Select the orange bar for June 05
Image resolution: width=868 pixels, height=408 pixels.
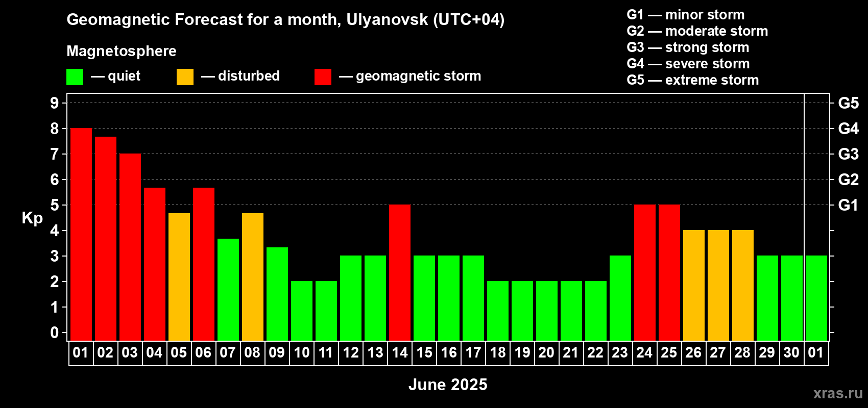pyautogui.click(x=179, y=277)
